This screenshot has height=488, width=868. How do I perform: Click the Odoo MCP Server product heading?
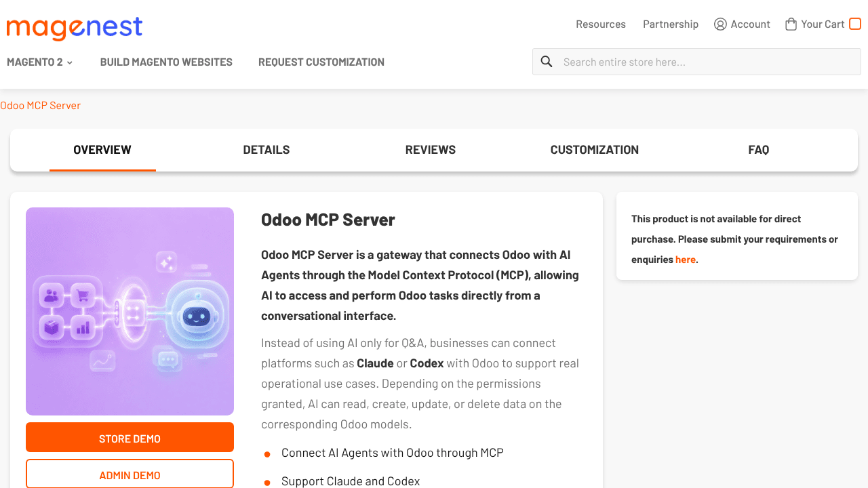pos(328,220)
